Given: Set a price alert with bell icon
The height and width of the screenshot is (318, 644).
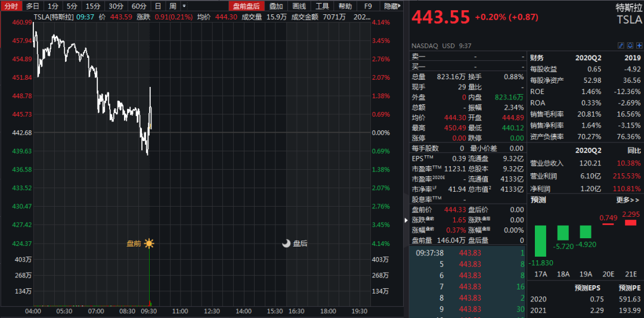Looking at the screenshot, I should [630, 45].
